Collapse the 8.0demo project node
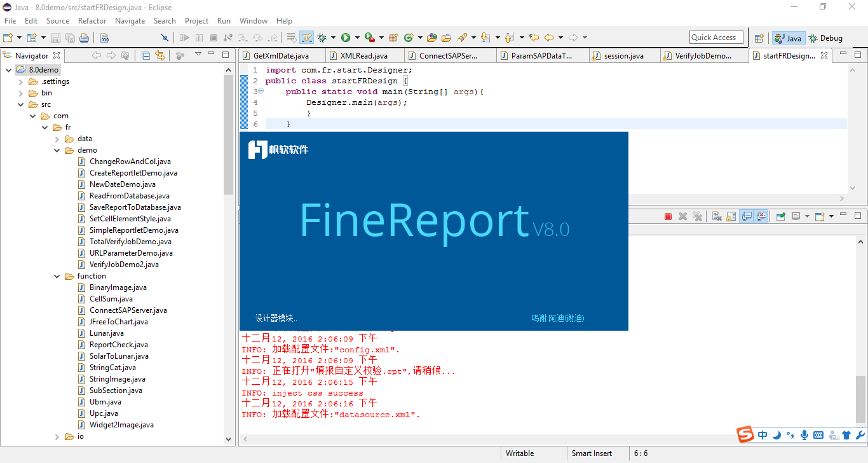 coord(9,70)
